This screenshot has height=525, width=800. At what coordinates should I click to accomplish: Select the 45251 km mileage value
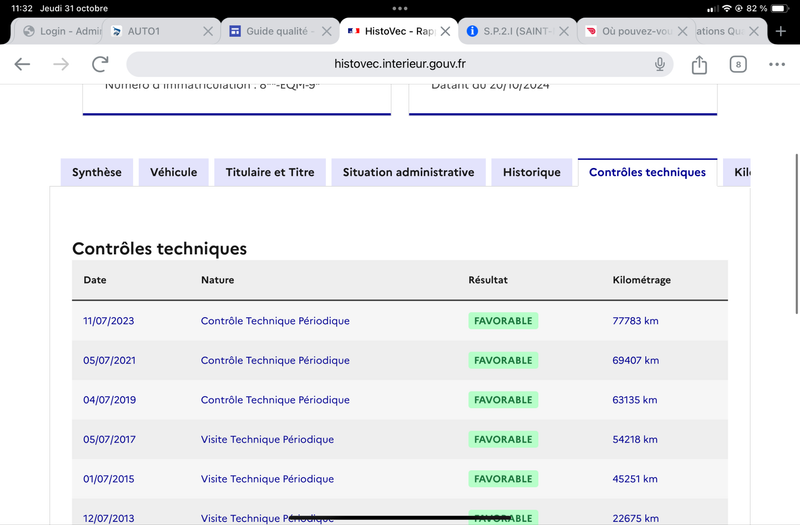tap(635, 479)
